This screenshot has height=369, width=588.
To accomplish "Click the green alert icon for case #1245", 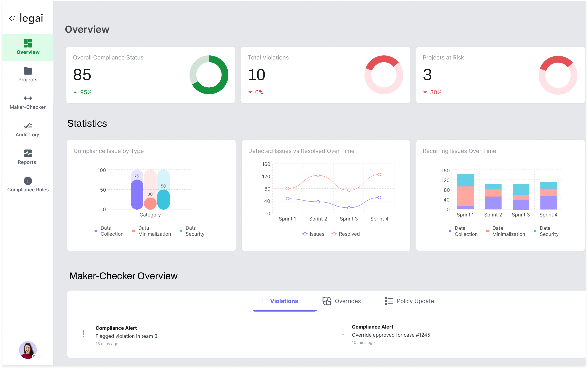I will [x=343, y=331].
